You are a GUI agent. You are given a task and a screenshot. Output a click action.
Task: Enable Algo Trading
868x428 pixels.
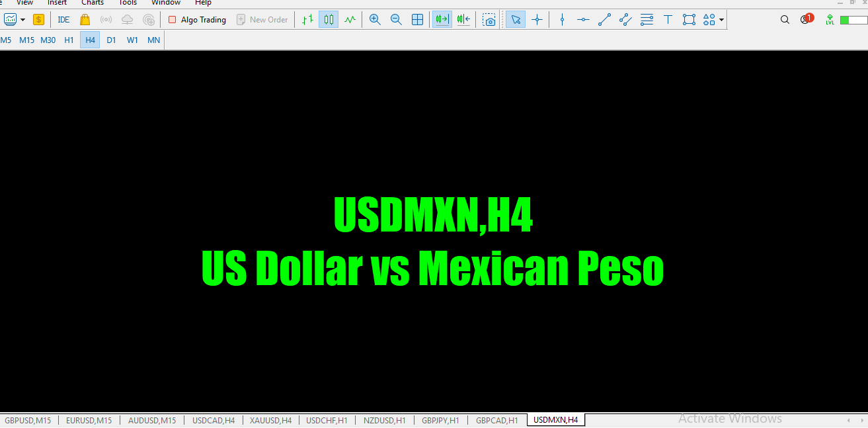[x=196, y=19]
